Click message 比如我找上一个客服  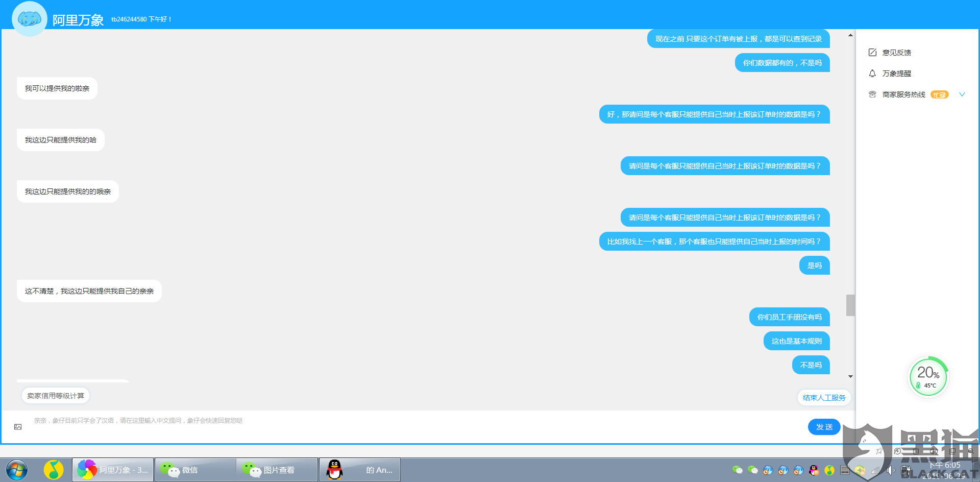715,242
